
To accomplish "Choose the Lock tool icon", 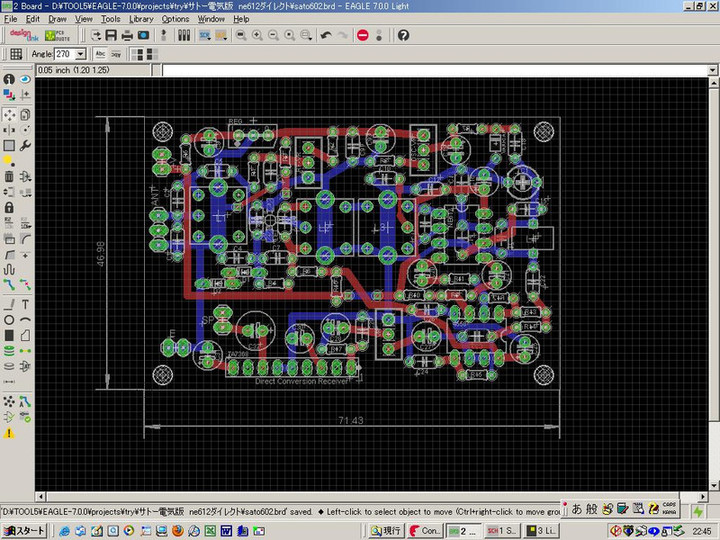I will [9, 207].
